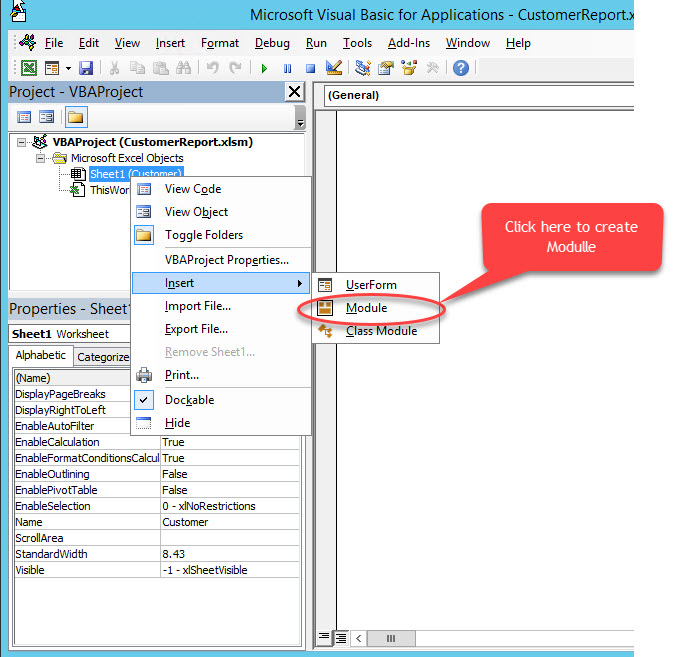Click the Insert UserForm toolbar icon

click(52, 68)
